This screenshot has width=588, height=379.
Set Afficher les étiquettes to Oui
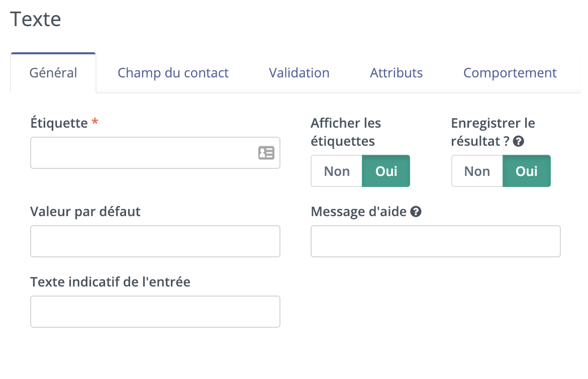pyautogui.click(x=386, y=171)
